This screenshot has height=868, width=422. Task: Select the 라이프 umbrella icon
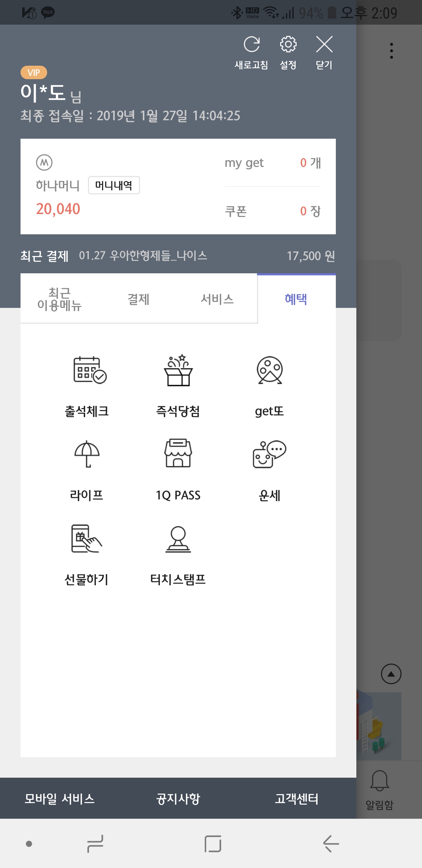(x=87, y=454)
